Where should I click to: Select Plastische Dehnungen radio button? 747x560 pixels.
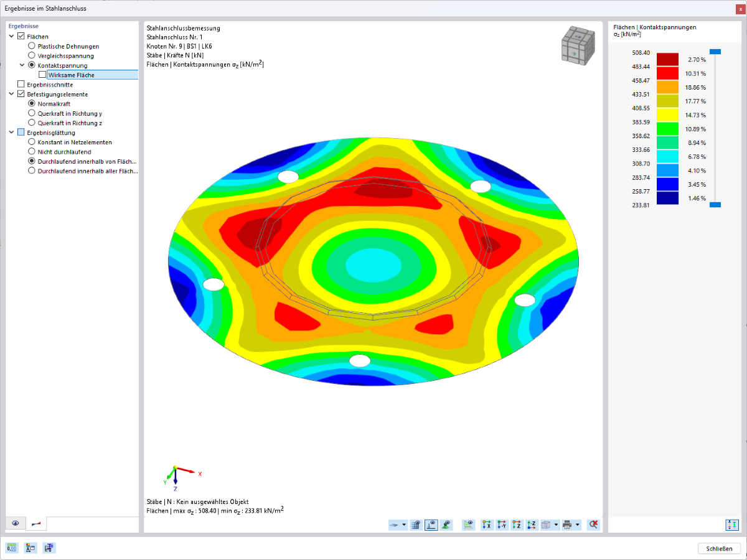[32, 46]
